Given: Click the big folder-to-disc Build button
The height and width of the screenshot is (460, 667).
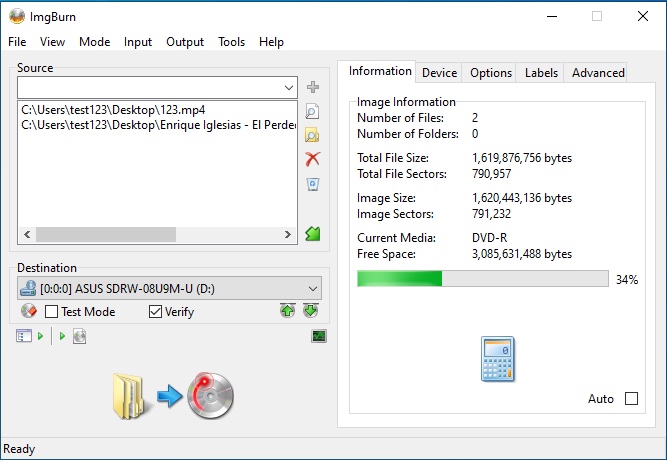Looking at the screenshot, I should pyautogui.click(x=174, y=396).
